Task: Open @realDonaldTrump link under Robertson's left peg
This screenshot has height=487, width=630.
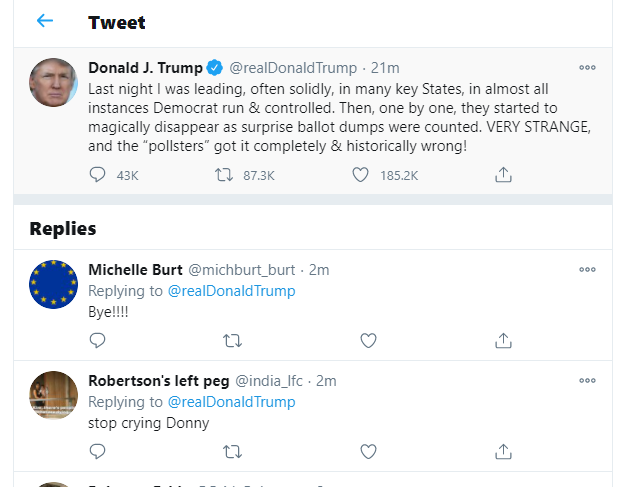Action: point(231,402)
